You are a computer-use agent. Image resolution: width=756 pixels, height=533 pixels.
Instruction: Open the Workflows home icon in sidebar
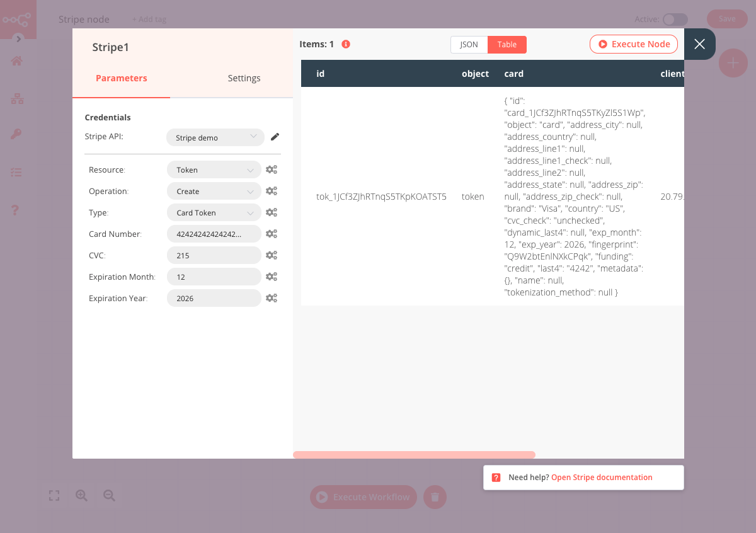(x=17, y=61)
